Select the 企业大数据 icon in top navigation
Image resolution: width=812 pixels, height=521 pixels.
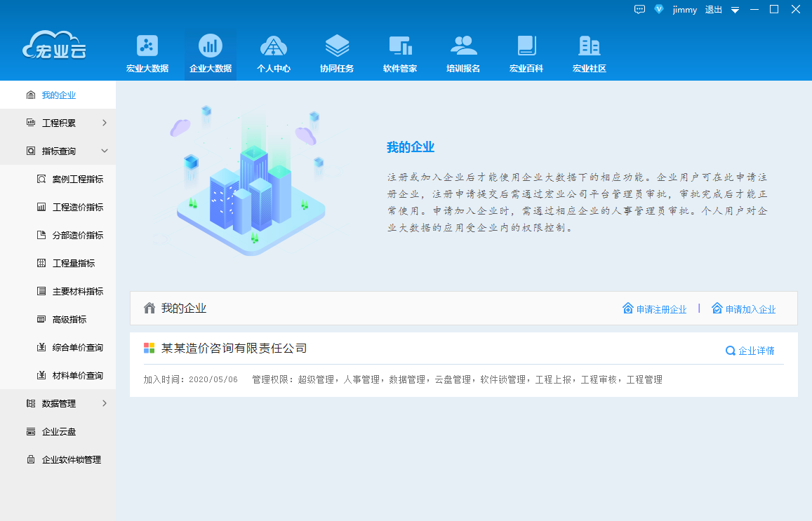(x=210, y=53)
